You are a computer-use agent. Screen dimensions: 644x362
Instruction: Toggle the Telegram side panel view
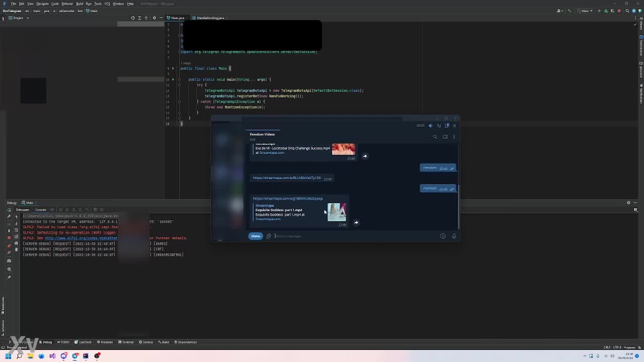point(445,137)
